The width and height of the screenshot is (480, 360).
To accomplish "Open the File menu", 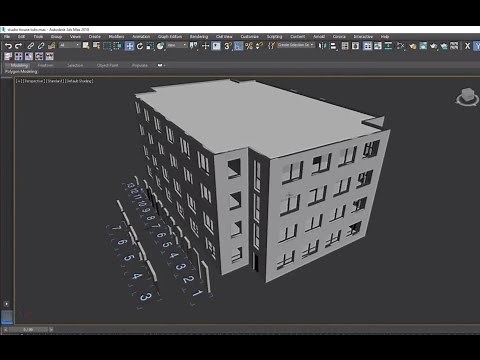I will click(7, 37).
